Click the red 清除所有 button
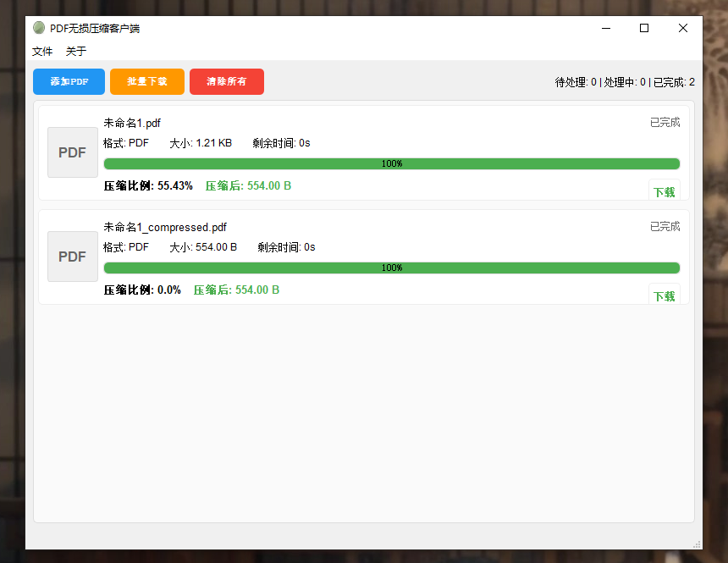 pyautogui.click(x=227, y=82)
